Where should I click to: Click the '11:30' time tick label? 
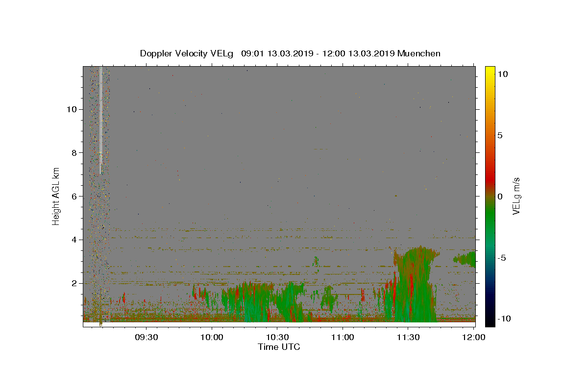pos(408,338)
